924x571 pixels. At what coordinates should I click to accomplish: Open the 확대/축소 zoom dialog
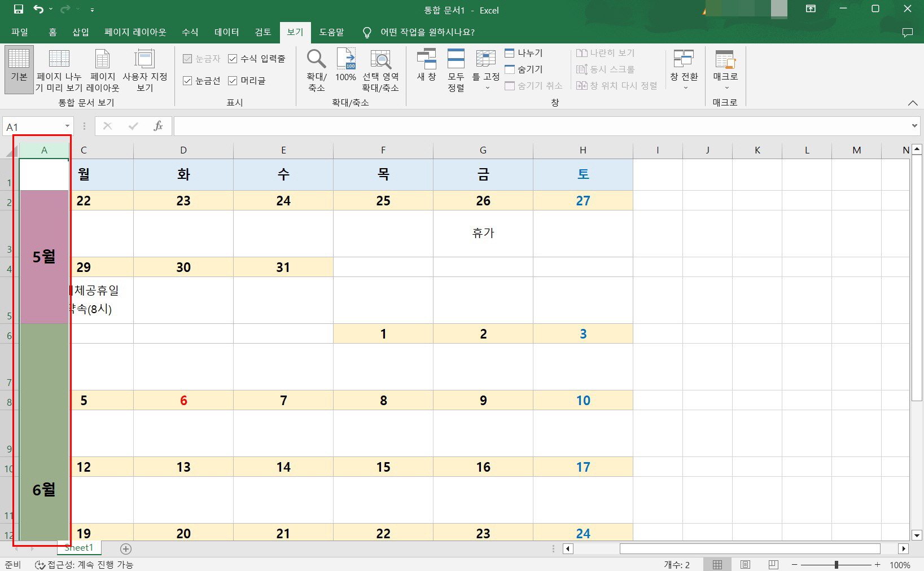click(x=316, y=71)
